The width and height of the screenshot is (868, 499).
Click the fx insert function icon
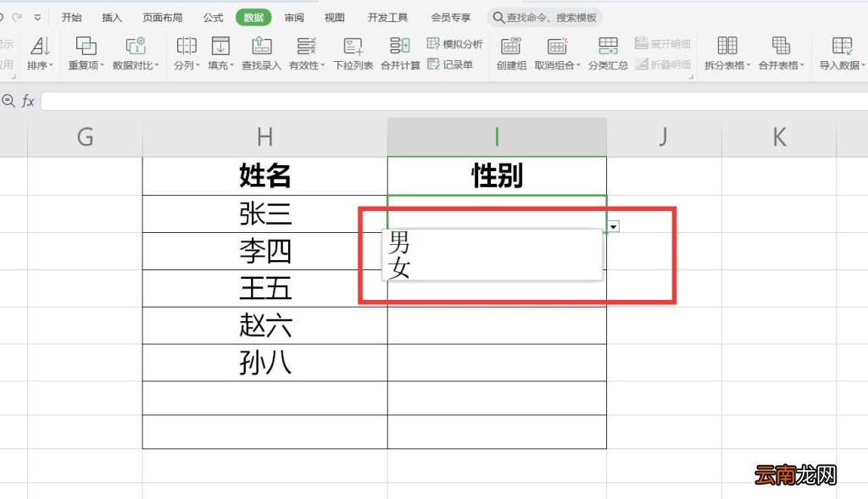(28, 101)
